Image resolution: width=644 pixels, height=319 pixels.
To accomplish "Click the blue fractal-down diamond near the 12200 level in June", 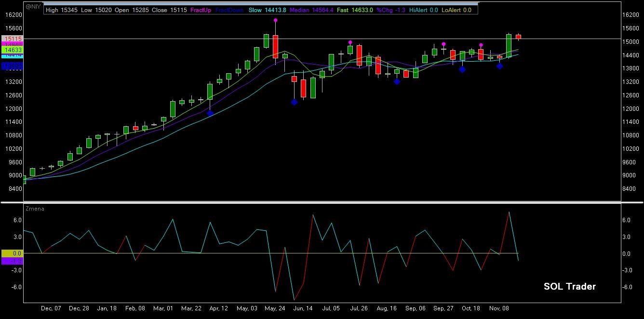I will (294, 102).
